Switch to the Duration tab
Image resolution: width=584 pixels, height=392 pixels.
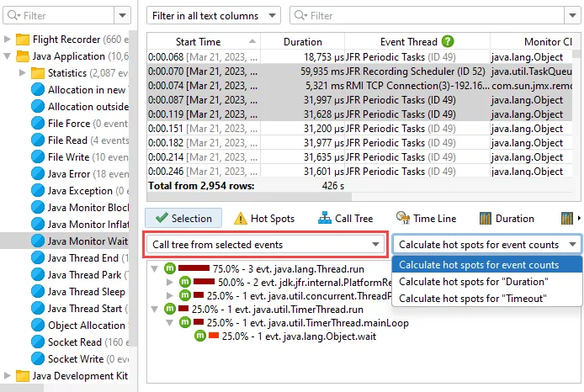coord(507,219)
